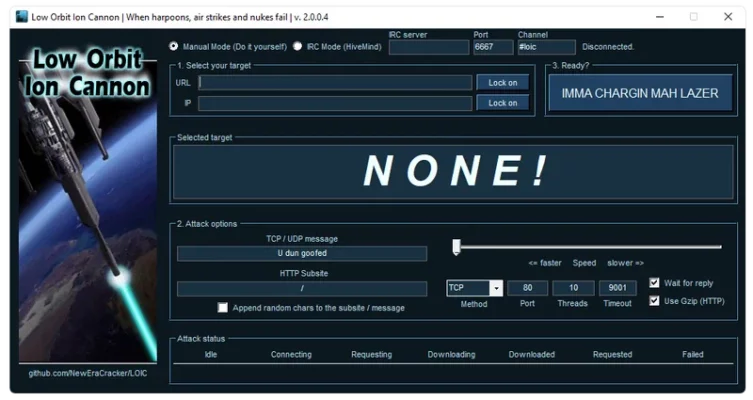
Task: Click the Requested column header
Action: click(612, 354)
